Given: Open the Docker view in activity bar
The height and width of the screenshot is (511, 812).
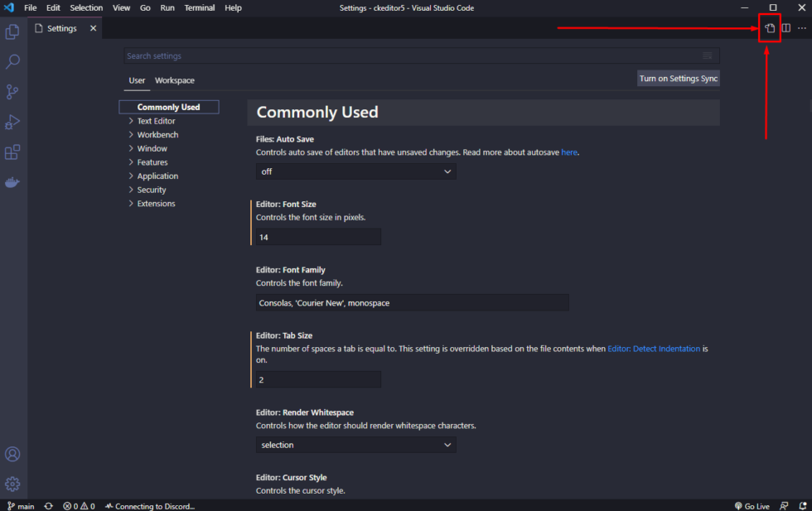Looking at the screenshot, I should pyautogui.click(x=12, y=182).
